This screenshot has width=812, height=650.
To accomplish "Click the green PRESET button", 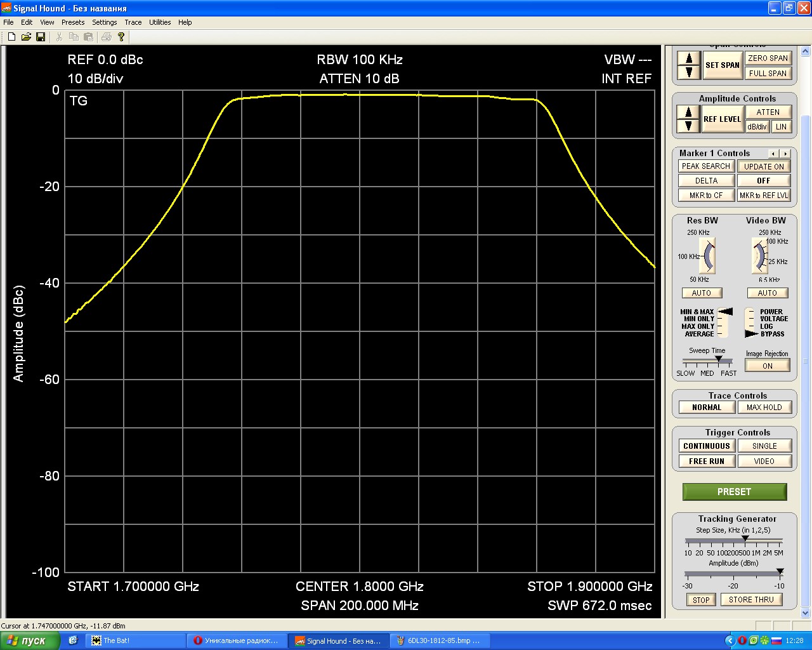I will [734, 492].
